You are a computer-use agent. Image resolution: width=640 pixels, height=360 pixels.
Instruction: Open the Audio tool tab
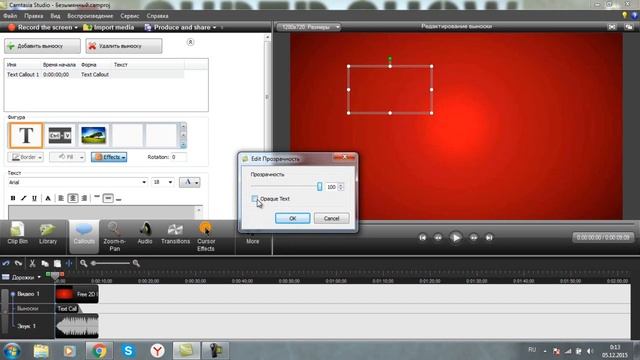145,233
